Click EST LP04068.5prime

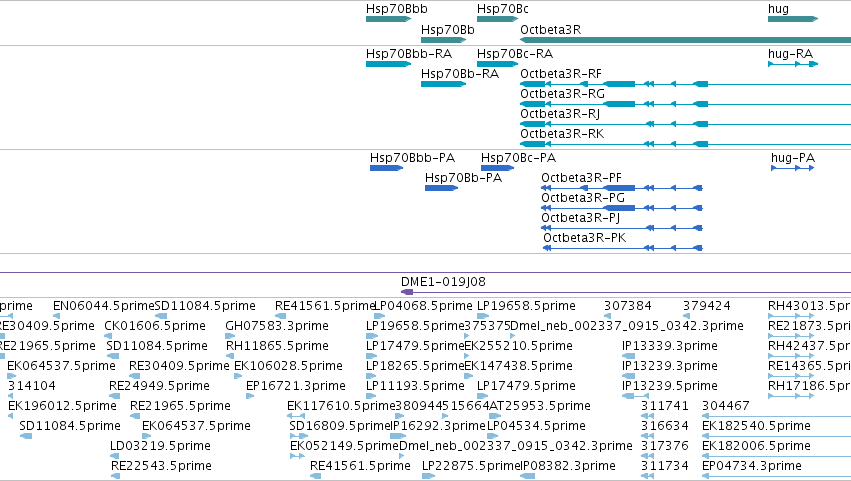click(380, 316)
